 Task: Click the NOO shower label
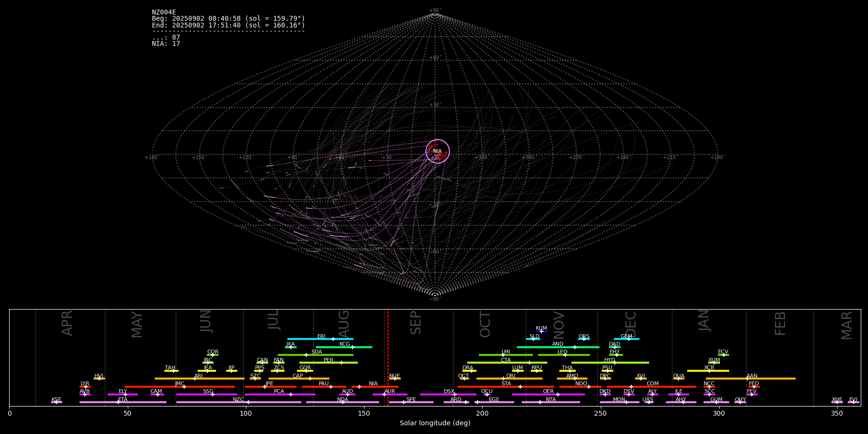[582, 384]
